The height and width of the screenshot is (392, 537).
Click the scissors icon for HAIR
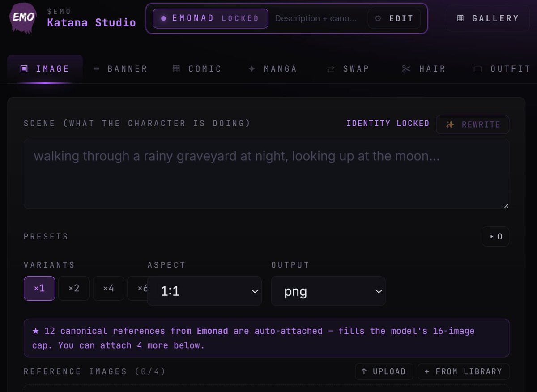(406, 69)
